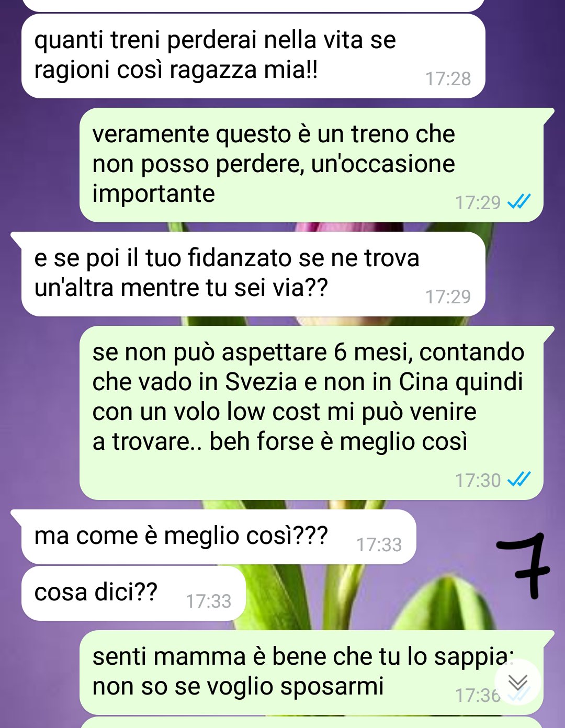Click the 17:29 timestamp on received message
This screenshot has width=565, height=728.
[x=448, y=297]
